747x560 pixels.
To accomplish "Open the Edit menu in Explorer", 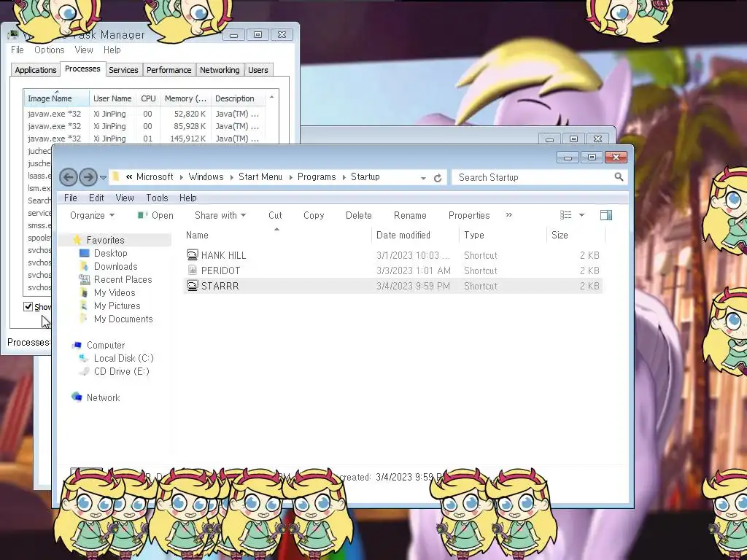I will 96,198.
